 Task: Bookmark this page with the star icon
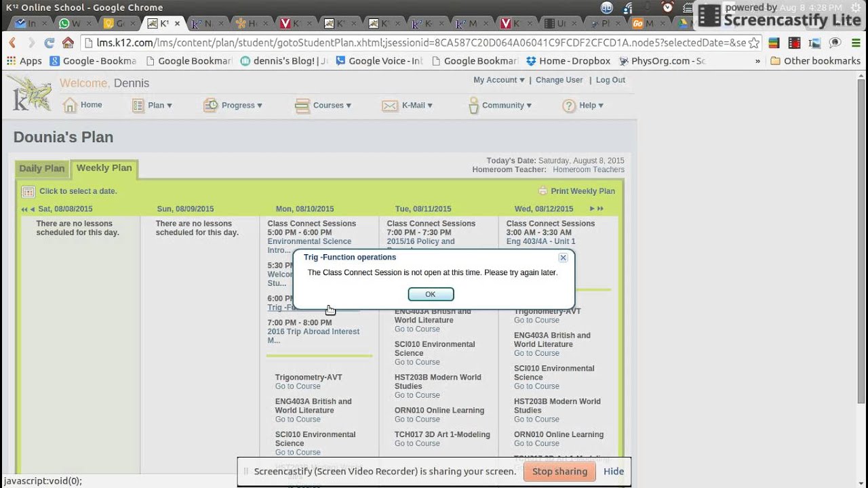(754, 43)
